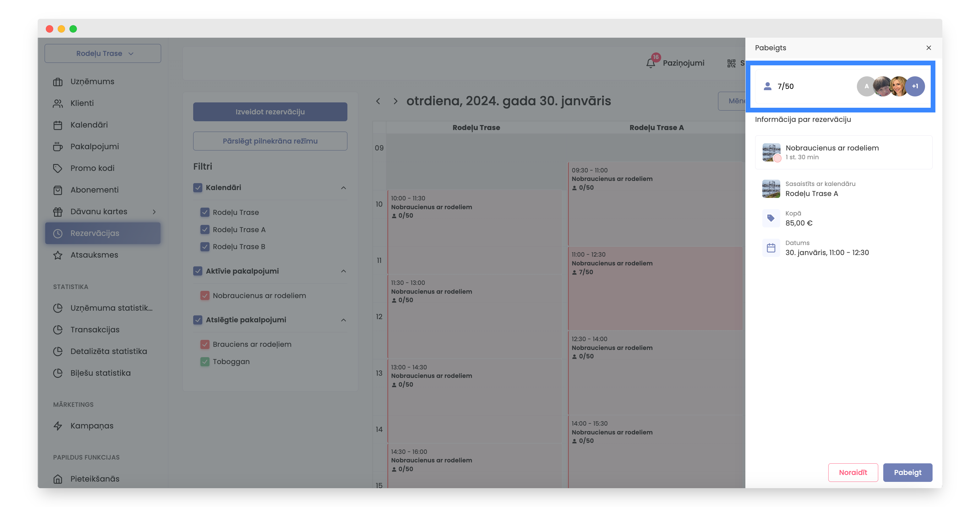
Task: Go to previous day arrow
Action: coord(378,101)
